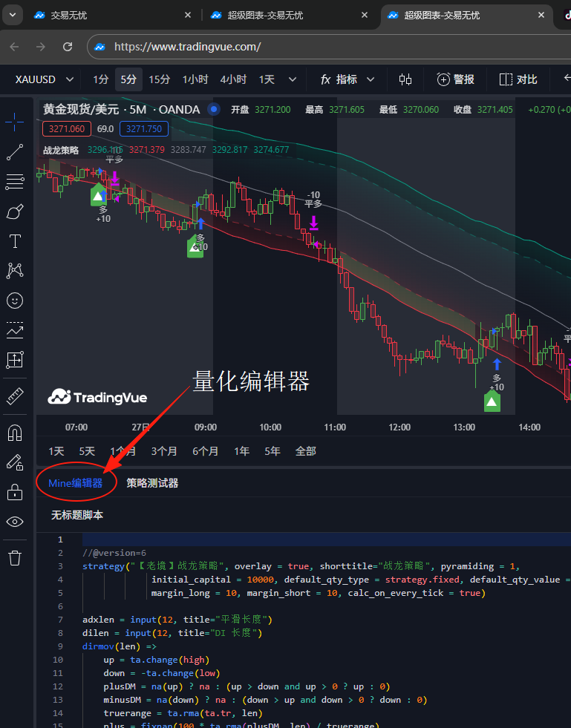
Task: Set chart range to 1天
Action: tap(56, 450)
